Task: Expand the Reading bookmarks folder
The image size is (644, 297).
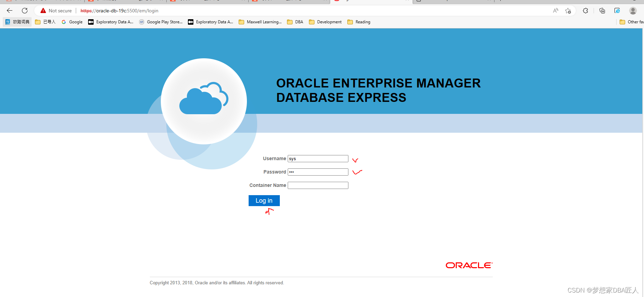Action: [x=359, y=22]
